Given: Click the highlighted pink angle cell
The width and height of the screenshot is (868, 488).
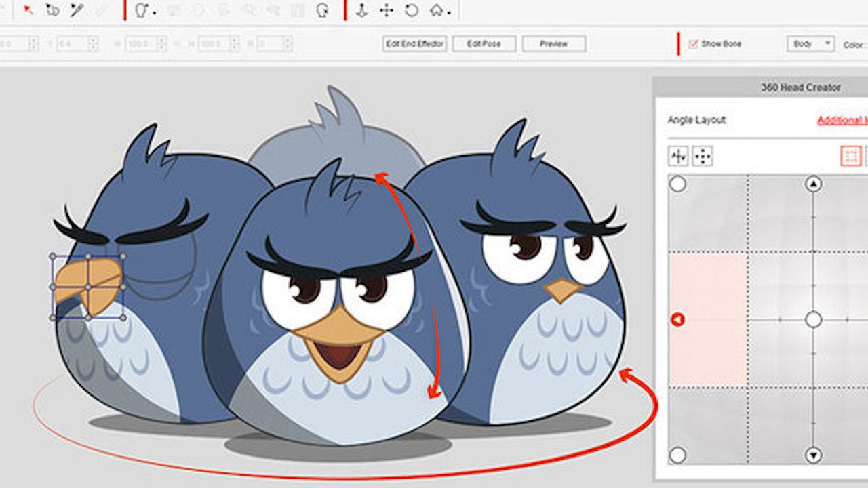Looking at the screenshot, I should [709, 319].
